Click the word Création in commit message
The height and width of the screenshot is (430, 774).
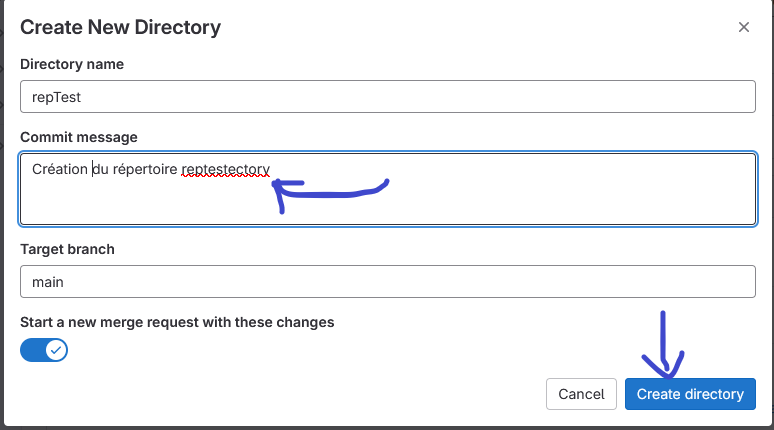pos(60,169)
